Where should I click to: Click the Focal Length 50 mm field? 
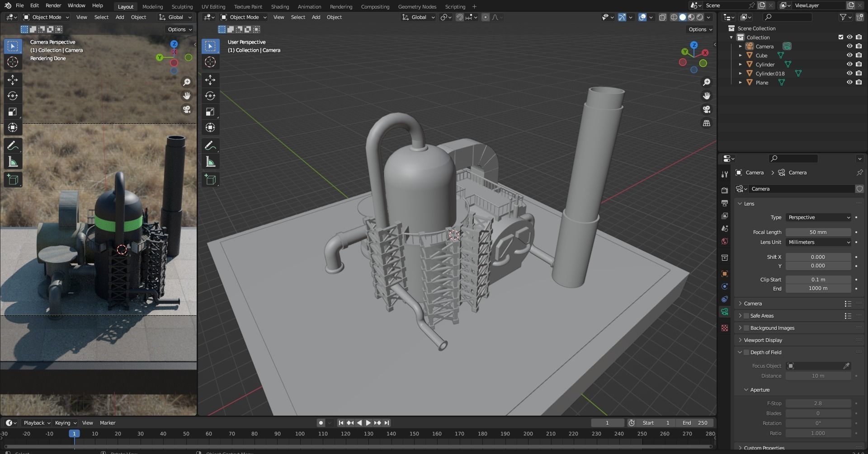click(818, 232)
